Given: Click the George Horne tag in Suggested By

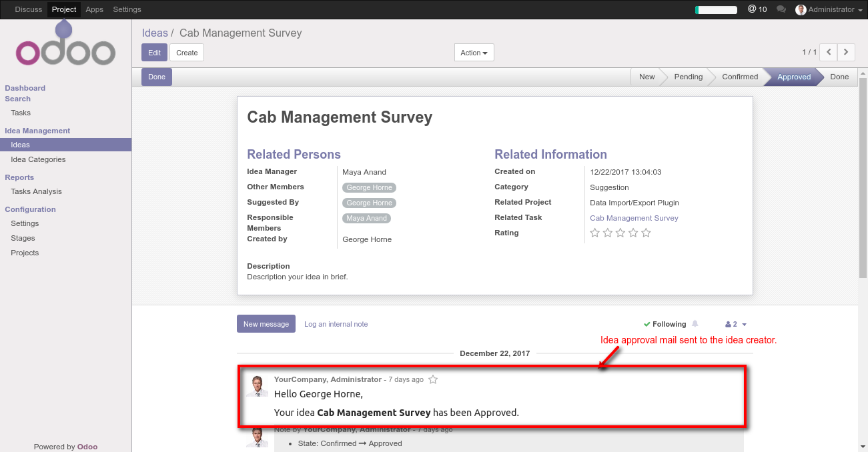Looking at the screenshot, I should [369, 203].
